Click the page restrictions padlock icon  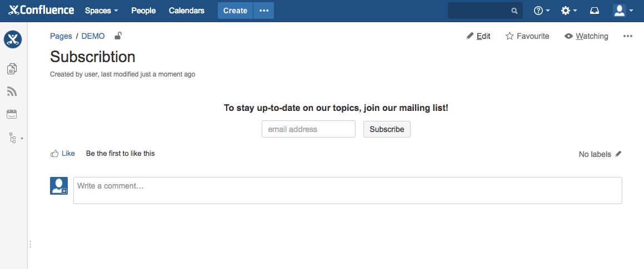click(118, 36)
